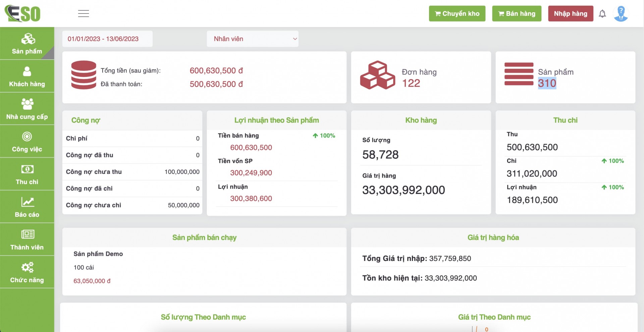Image resolution: width=644 pixels, height=332 pixels.
Task: Click the Bán hàng button
Action: (x=517, y=14)
